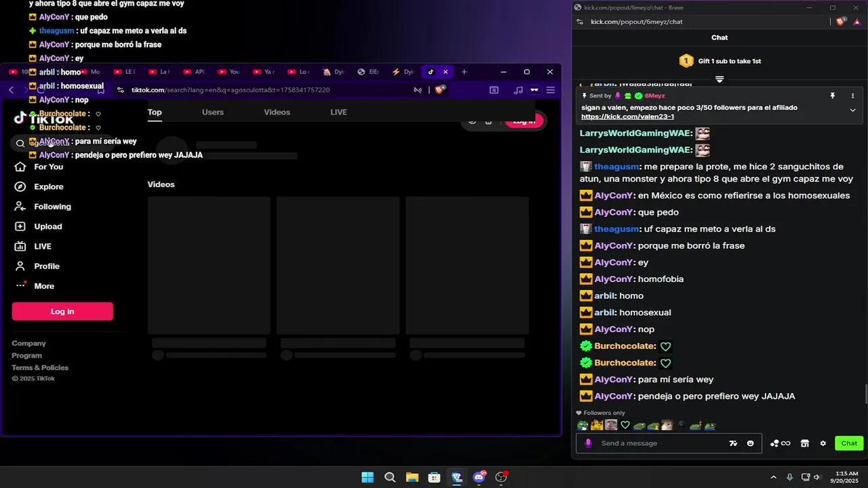Switch to Users tab in TikTok search
This screenshot has width=868, height=488.
pyautogui.click(x=213, y=113)
